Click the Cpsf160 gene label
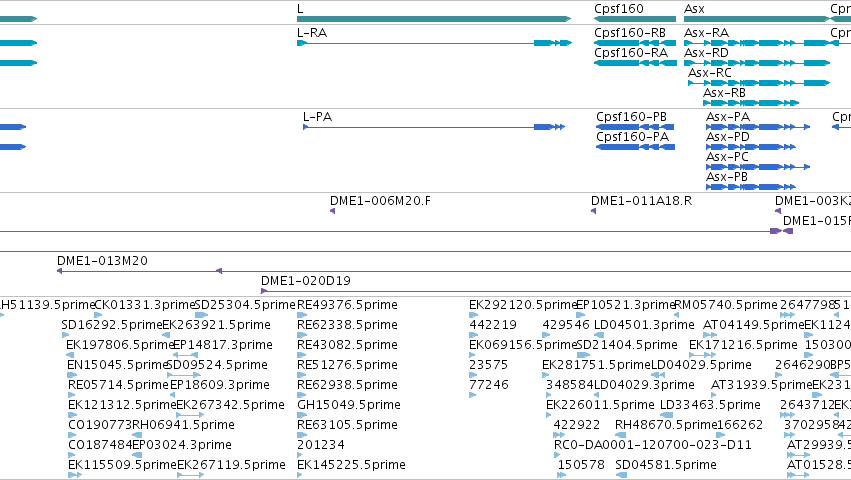Image resolution: width=851 pixels, height=480 pixels. pyautogui.click(x=619, y=9)
